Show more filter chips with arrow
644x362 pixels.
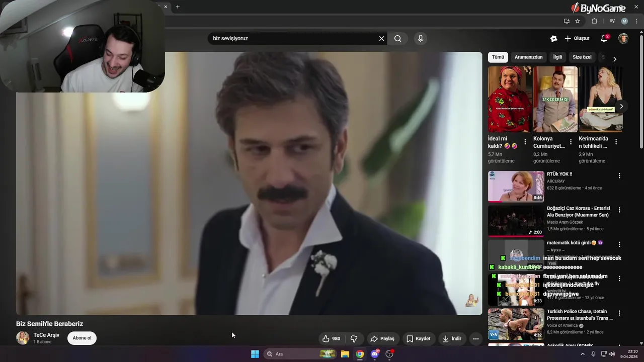pos(614,59)
